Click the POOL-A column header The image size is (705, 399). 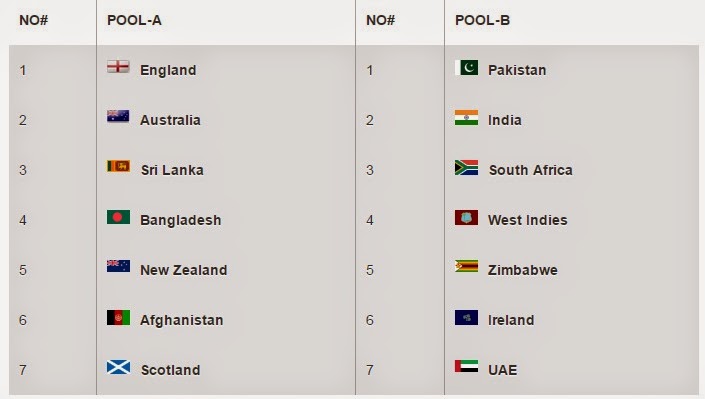click(x=134, y=20)
